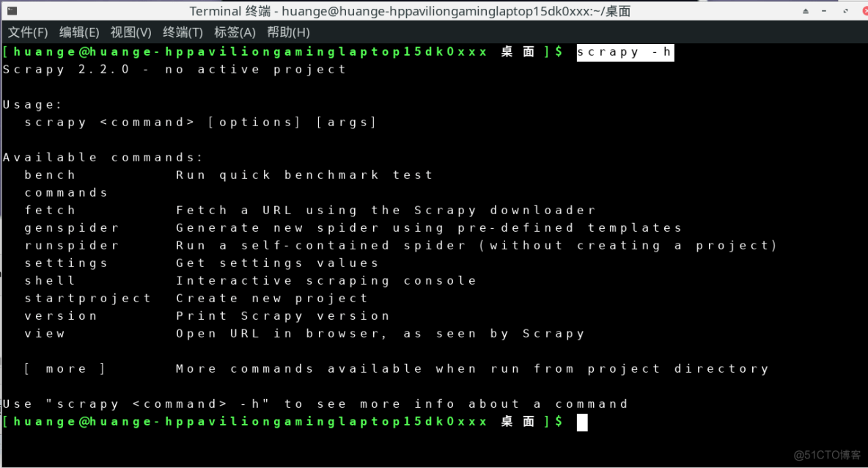Click the 'startproject' command name

87,299
